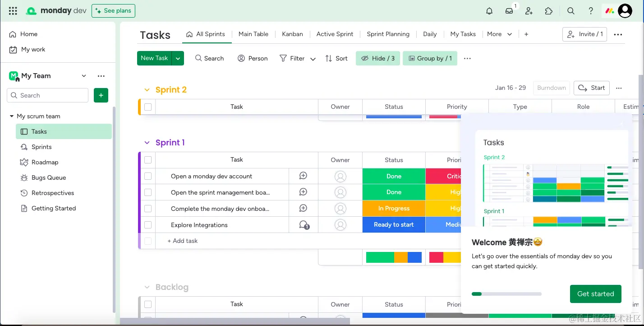Viewport: 644px width, 326px height.
Task: Switch to Main Table tab
Action: click(x=253, y=34)
